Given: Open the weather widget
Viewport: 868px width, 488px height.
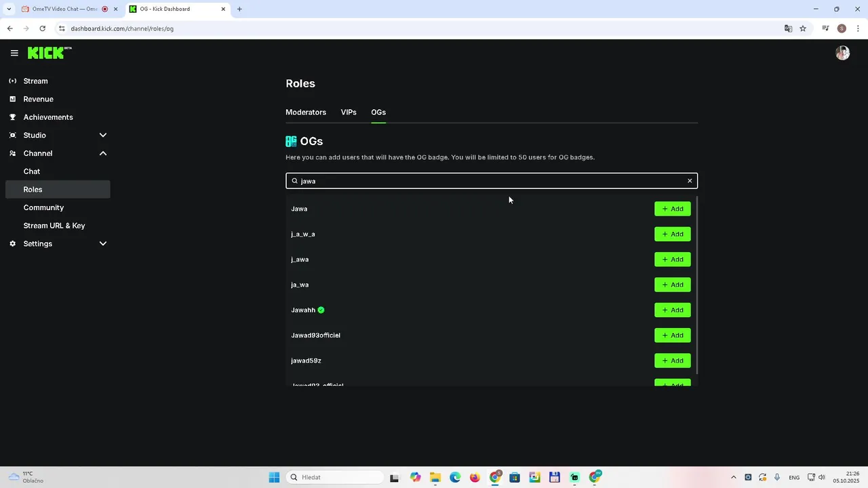Looking at the screenshot, I should [26, 477].
